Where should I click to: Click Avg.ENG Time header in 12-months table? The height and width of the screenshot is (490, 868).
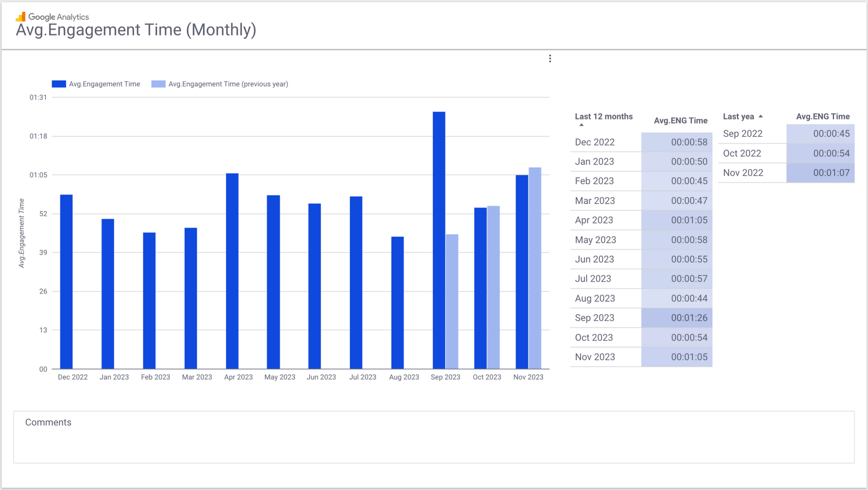680,120
